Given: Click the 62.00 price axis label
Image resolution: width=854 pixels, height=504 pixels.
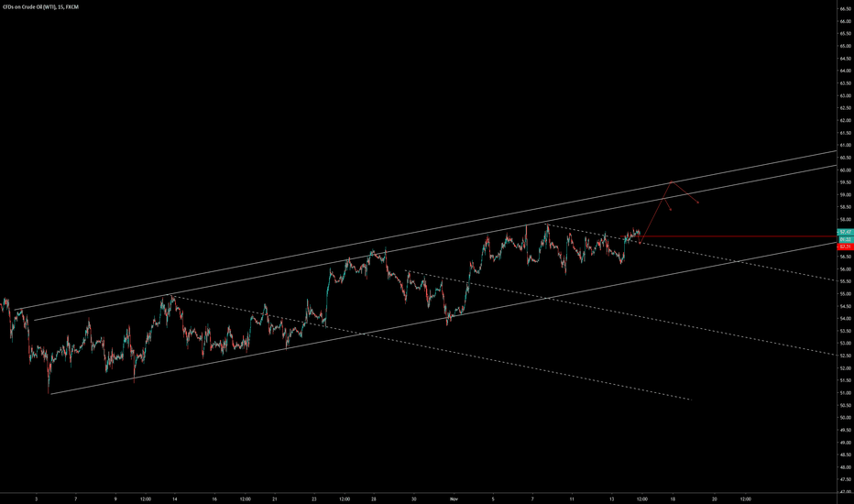Looking at the screenshot, I should (x=846, y=120).
